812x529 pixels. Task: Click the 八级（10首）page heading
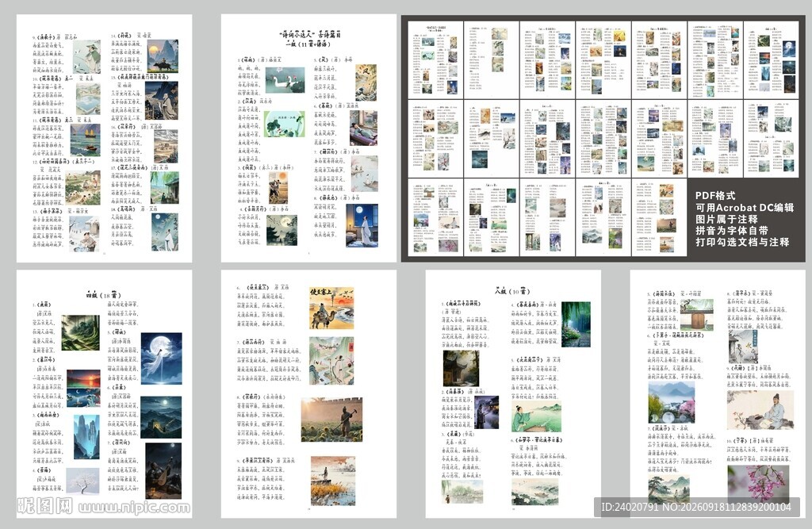click(513, 291)
